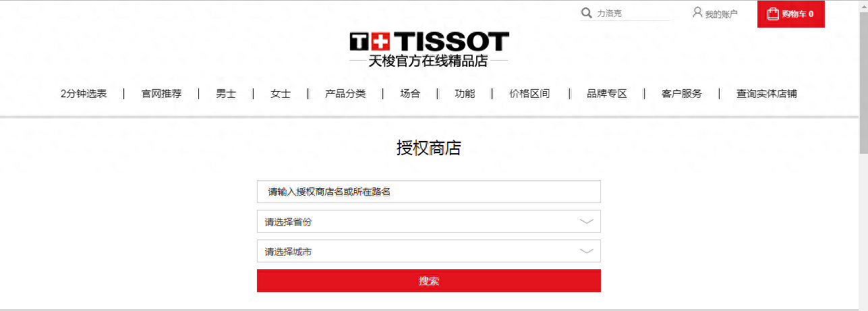Go to 查询实体店铺 page
This screenshot has height=311, width=868.
click(x=767, y=94)
